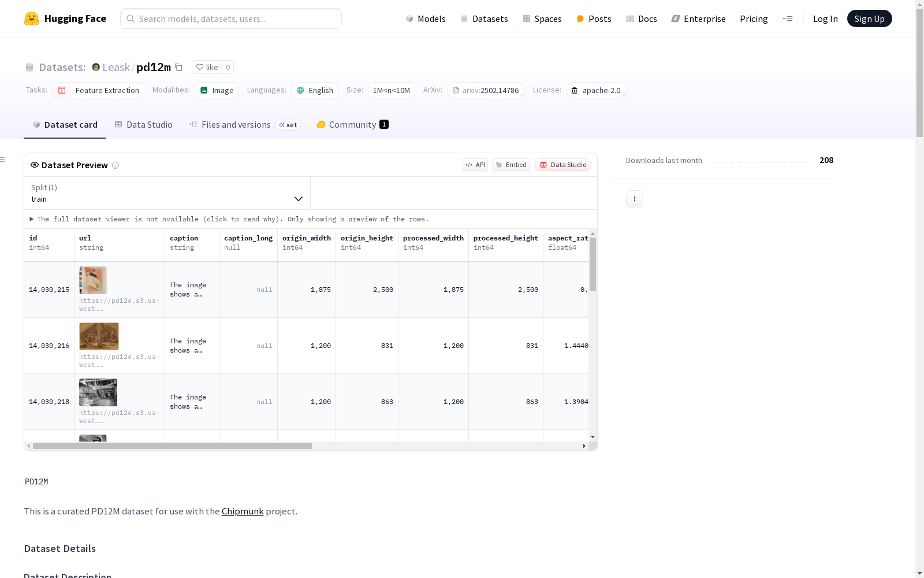Image resolution: width=924 pixels, height=578 pixels.
Task: Select the Image modality tag
Action: tap(217, 90)
